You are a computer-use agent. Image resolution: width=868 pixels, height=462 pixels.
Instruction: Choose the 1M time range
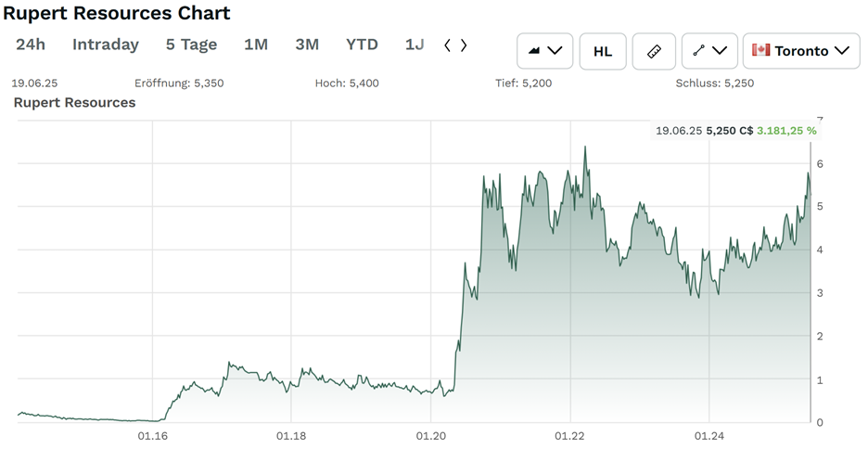256,45
